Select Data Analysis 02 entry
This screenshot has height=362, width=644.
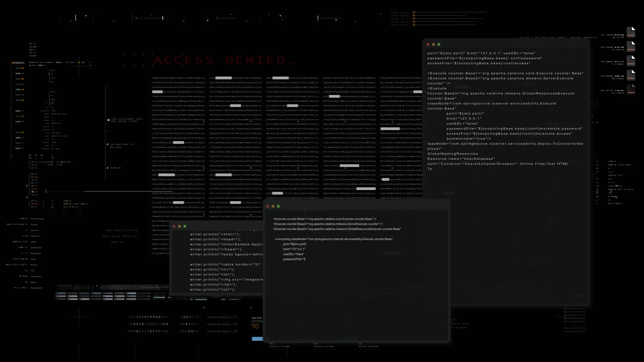pyautogui.click(x=222, y=324)
